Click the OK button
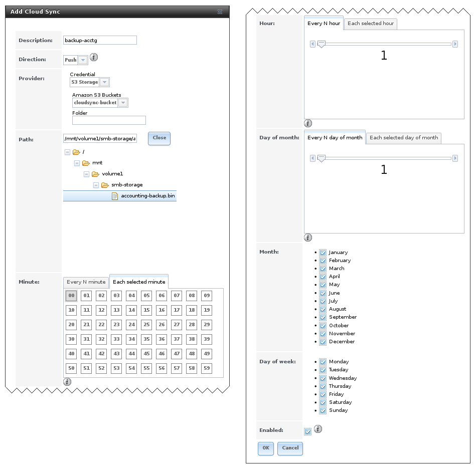476x469 pixels. point(265,448)
